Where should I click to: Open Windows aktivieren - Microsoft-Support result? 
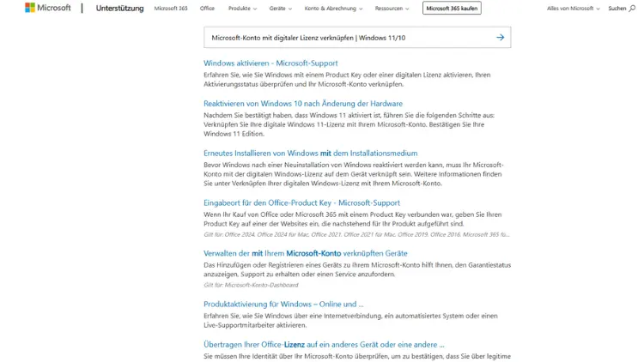point(270,63)
